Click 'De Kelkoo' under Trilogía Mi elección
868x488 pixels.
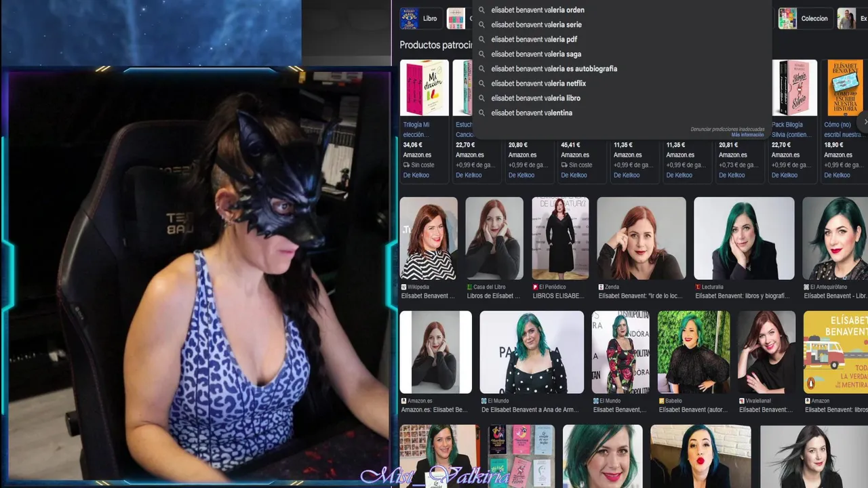416,175
